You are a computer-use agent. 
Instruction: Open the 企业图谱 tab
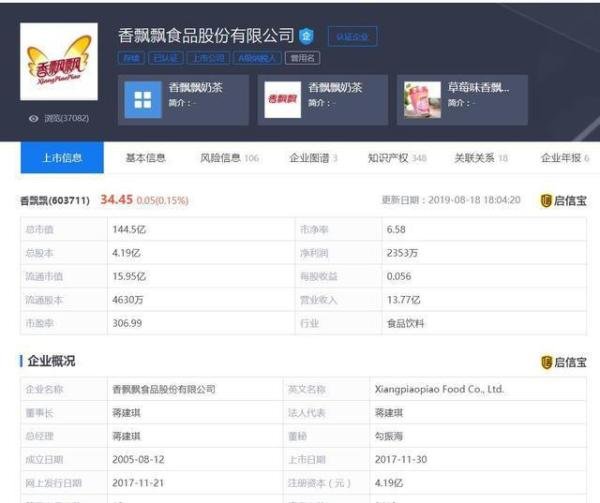tap(313, 158)
